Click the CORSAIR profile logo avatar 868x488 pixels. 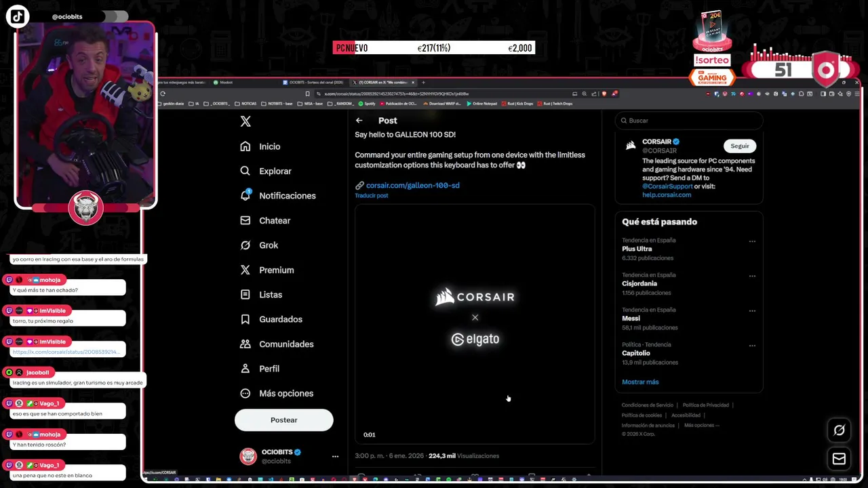(631, 146)
